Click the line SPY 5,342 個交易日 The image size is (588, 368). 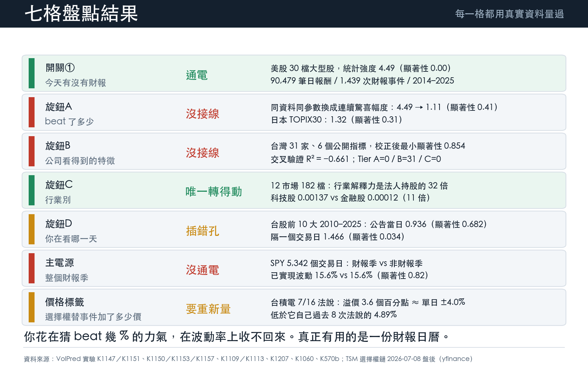tap(347, 263)
